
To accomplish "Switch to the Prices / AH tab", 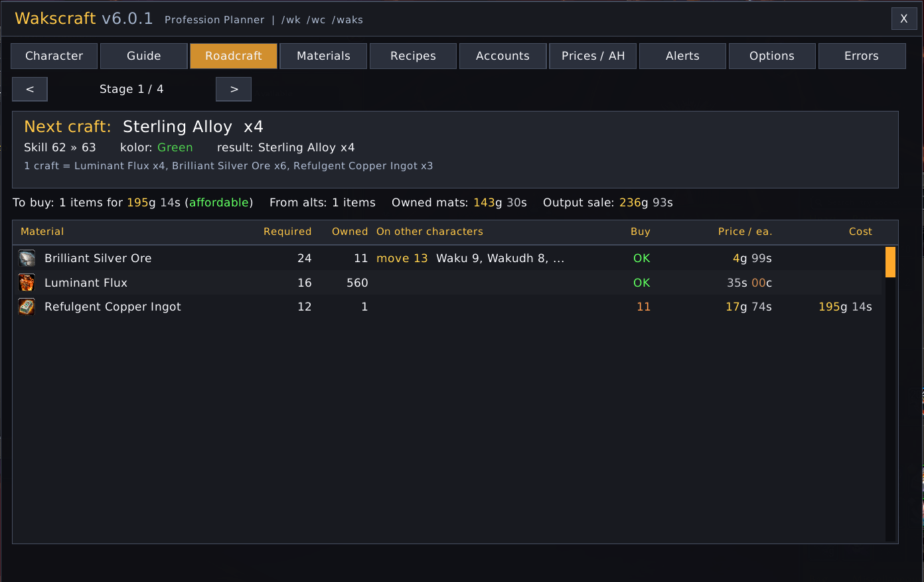I will tap(593, 56).
